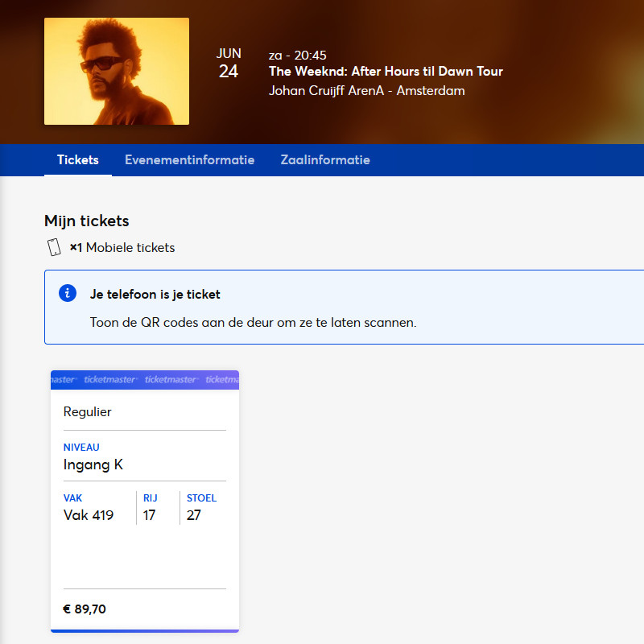Click the JUN 24 event date
Image resolution: width=644 pixels, height=644 pixels.
tap(229, 64)
